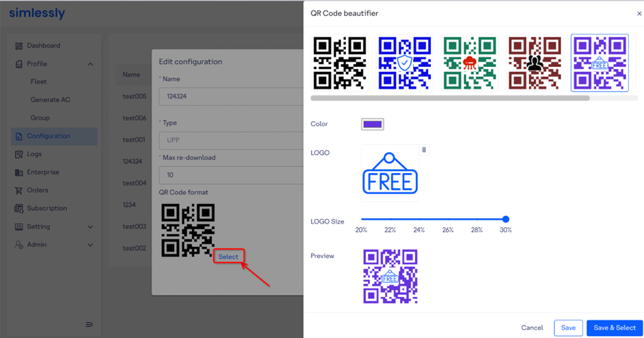The width and height of the screenshot is (644, 338).
Task: Open the purple Color picker swatch
Action: (373, 125)
